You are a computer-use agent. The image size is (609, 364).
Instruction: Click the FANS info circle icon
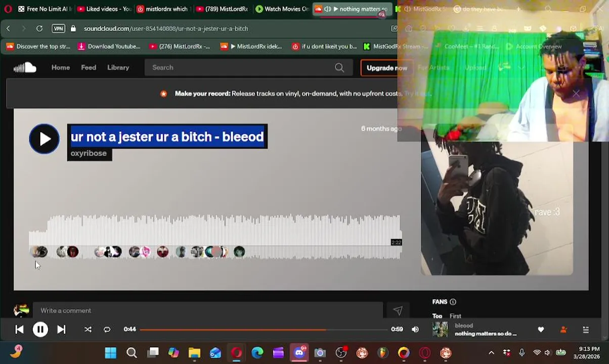(453, 302)
